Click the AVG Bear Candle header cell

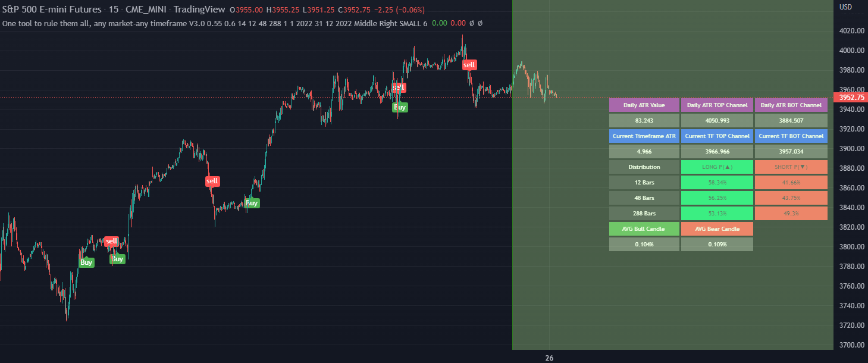point(717,229)
